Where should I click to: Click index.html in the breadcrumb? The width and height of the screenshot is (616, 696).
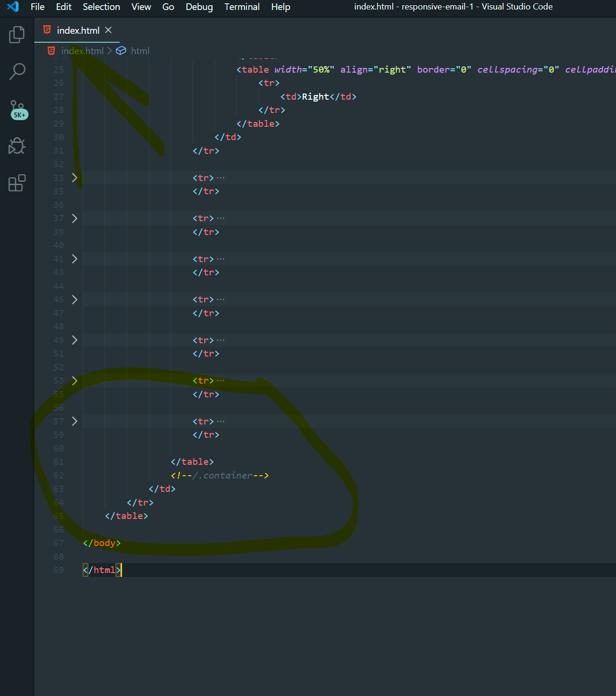coord(82,51)
